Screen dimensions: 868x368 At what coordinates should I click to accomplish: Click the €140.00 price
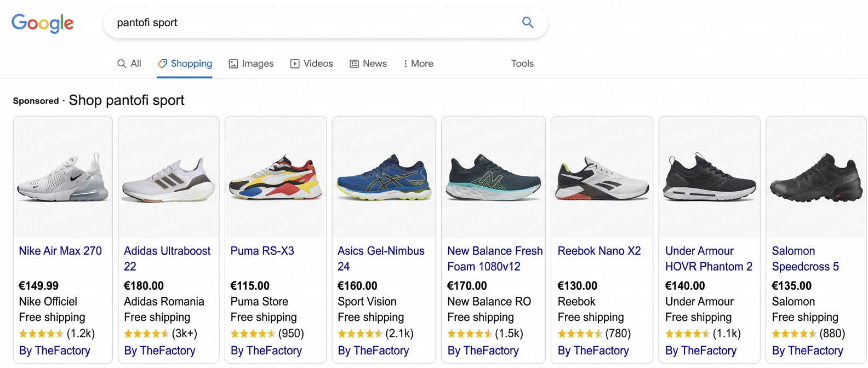pyautogui.click(x=685, y=286)
